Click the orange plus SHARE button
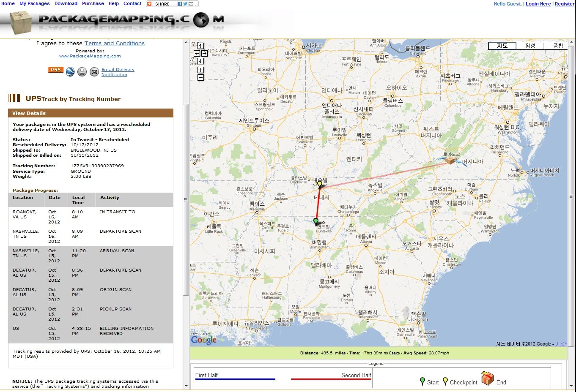Viewport: 576px width, 392px height. pos(159,4)
